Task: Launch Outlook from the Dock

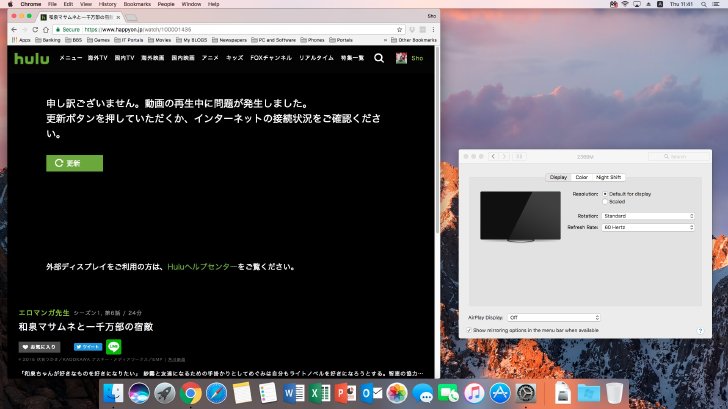Action: click(371, 393)
